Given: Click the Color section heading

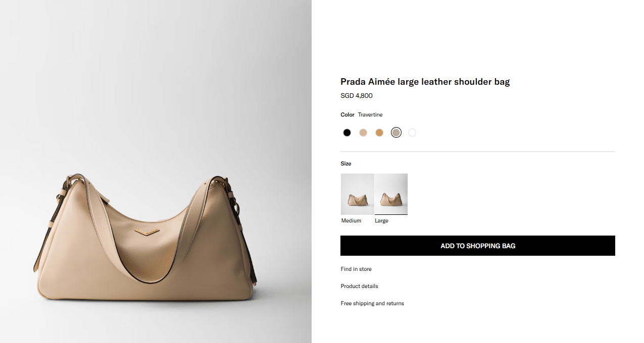Looking at the screenshot, I should click(348, 115).
